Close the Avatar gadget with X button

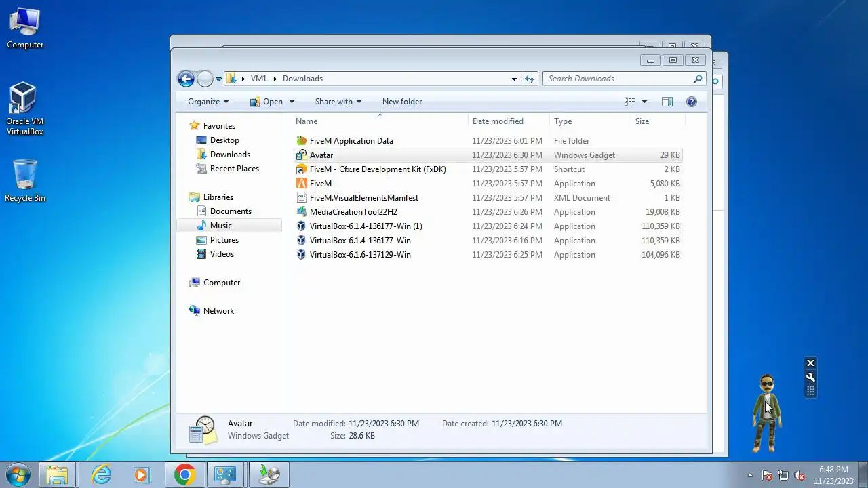click(x=810, y=363)
